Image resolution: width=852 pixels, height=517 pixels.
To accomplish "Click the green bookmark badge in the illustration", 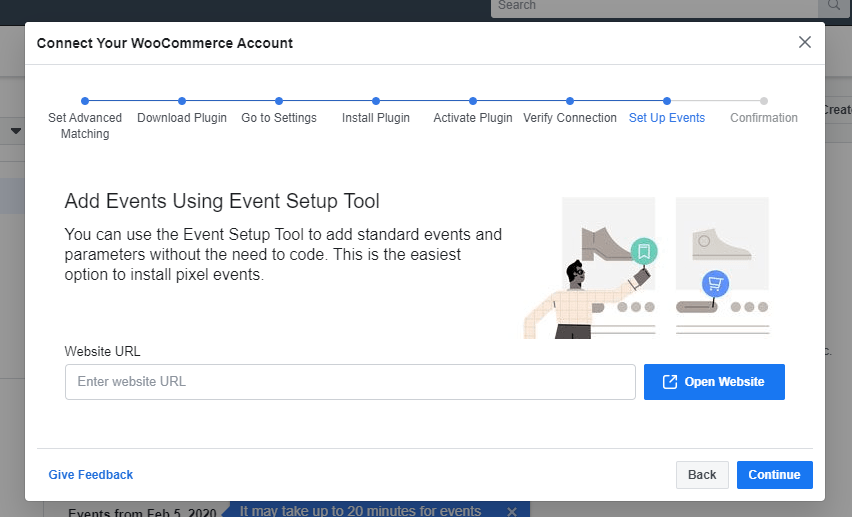I will tap(644, 251).
